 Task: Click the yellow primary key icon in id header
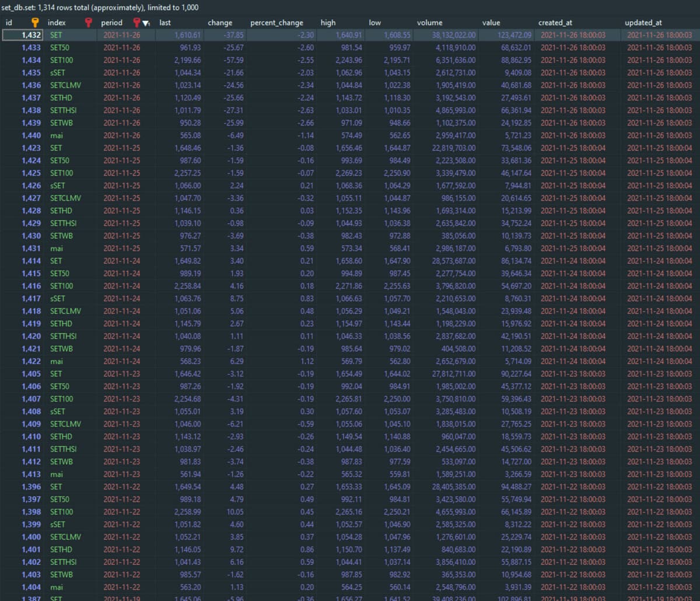[35, 23]
